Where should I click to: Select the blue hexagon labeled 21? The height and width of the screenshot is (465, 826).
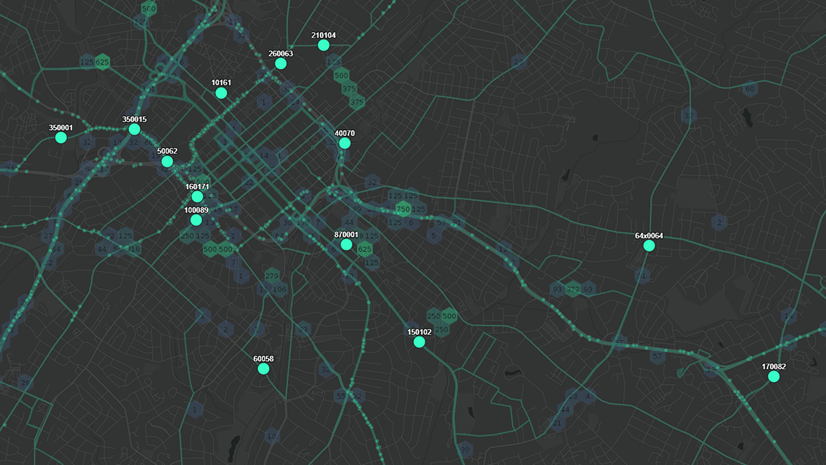pyautogui.click(x=557, y=423)
